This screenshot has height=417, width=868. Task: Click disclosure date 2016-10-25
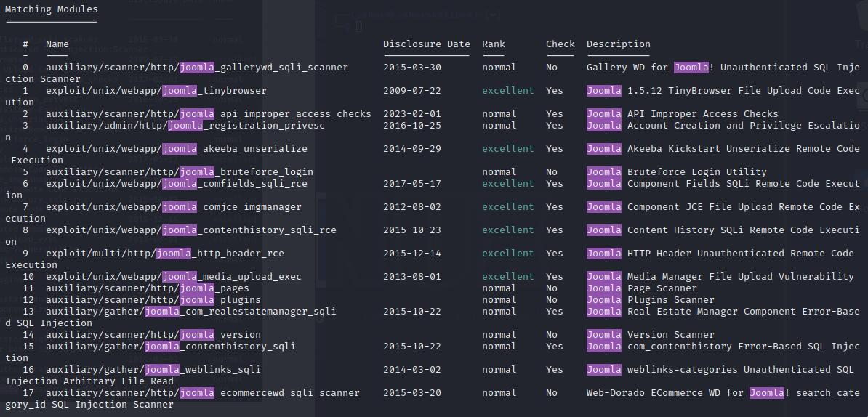click(x=412, y=126)
